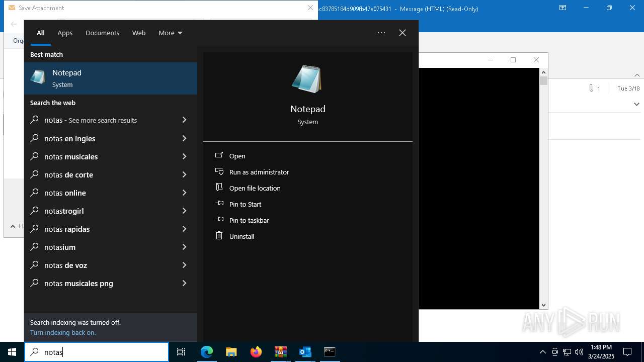
Task: Open the notification center icon
Action: point(627,352)
